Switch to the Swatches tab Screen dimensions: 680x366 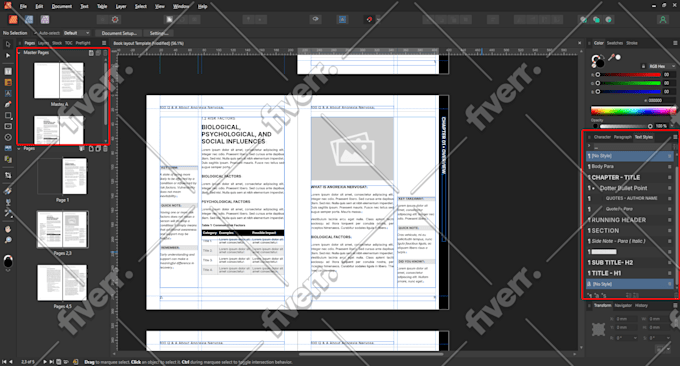click(x=615, y=43)
